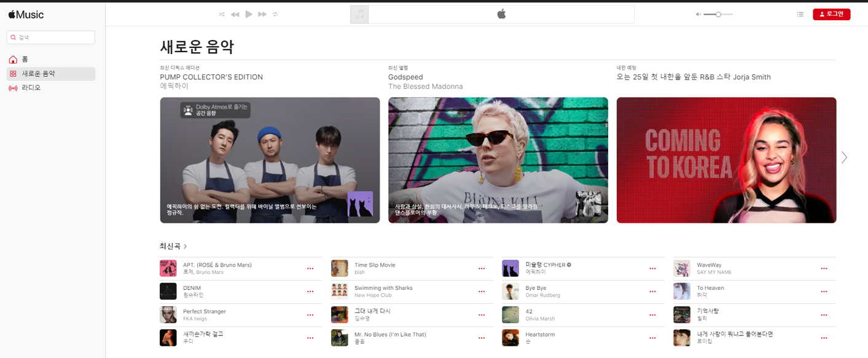The image size is (868, 358).
Task: Open more options for 42
Action: click(x=652, y=315)
